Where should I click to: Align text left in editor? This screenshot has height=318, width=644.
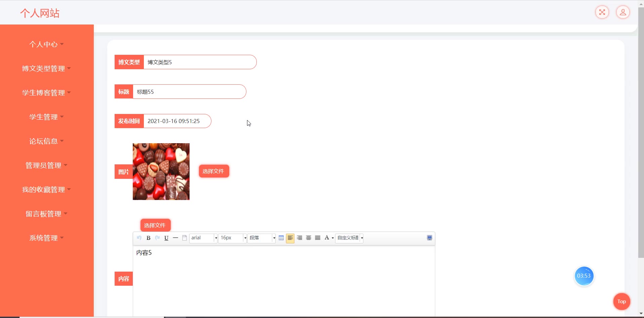point(290,238)
